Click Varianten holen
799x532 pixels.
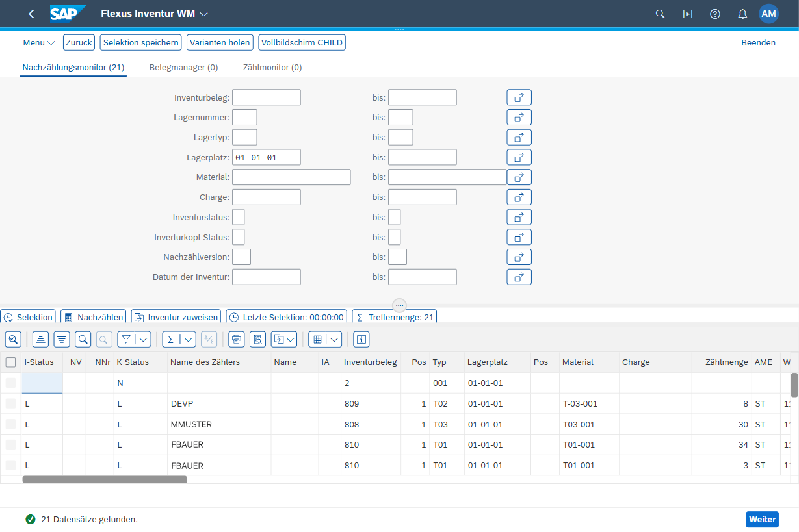point(220,42)
